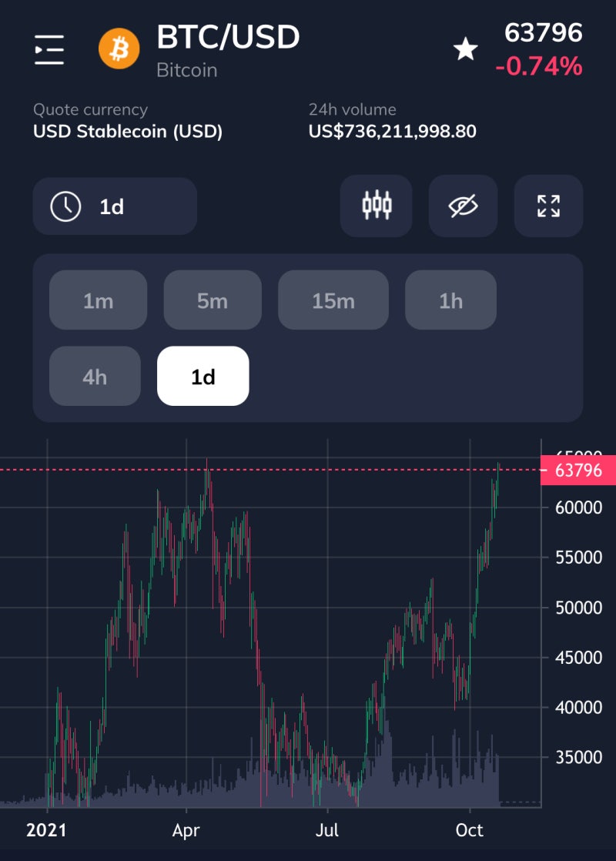Viewport: 616px width, 861px height.
Task: Click the 24h volume amount
Action: (392, 132)
